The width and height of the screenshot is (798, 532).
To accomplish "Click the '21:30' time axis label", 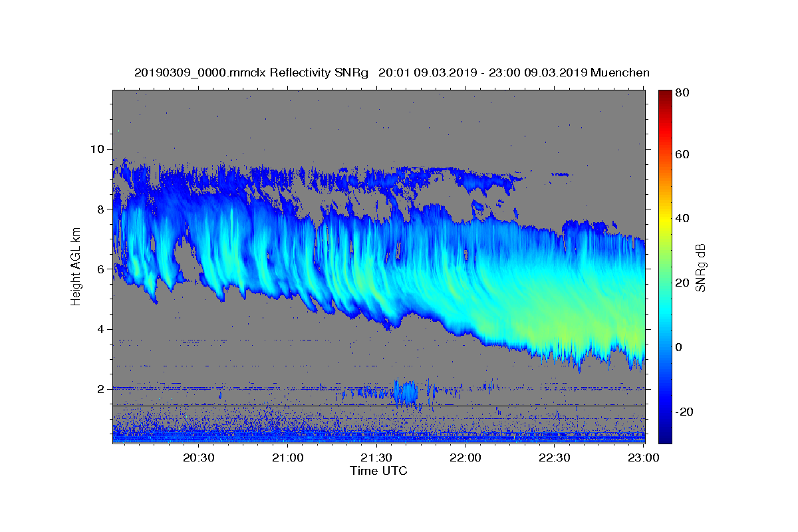I will click(376, 458).
